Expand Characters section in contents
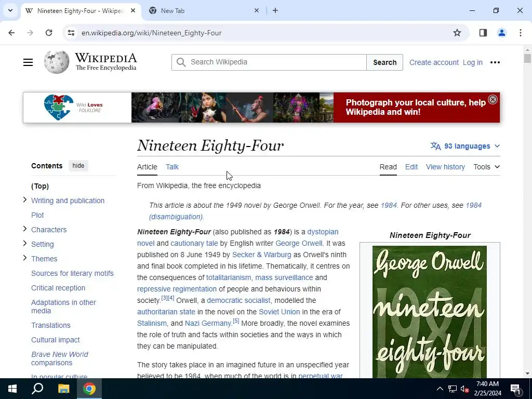 coord(25,229)
